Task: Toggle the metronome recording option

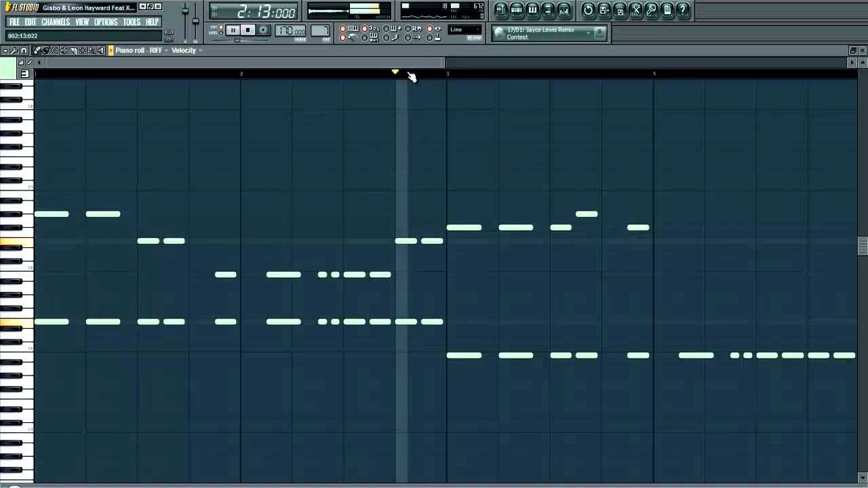Action: click(347, 37)
